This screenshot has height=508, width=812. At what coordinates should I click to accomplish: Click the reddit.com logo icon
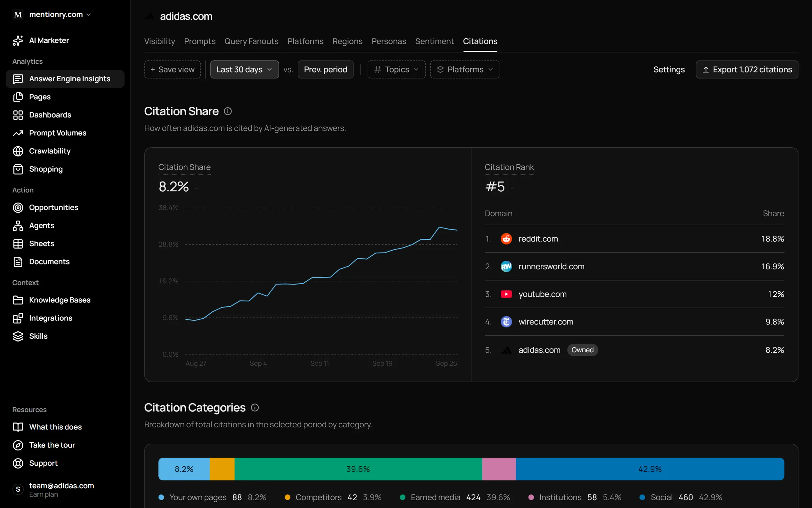[x=506, y=239]
